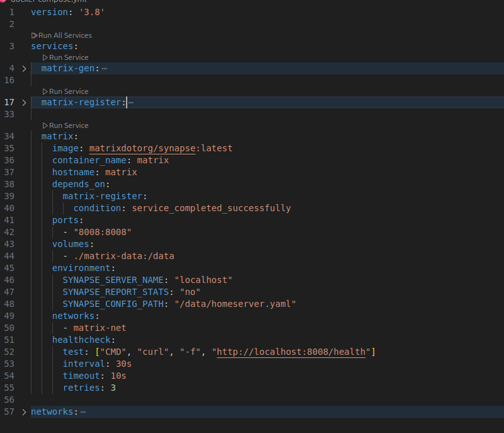Click line number 57 in the gutter
The height and width of the screenshot is (433, 504).
(x=9, y=412)
